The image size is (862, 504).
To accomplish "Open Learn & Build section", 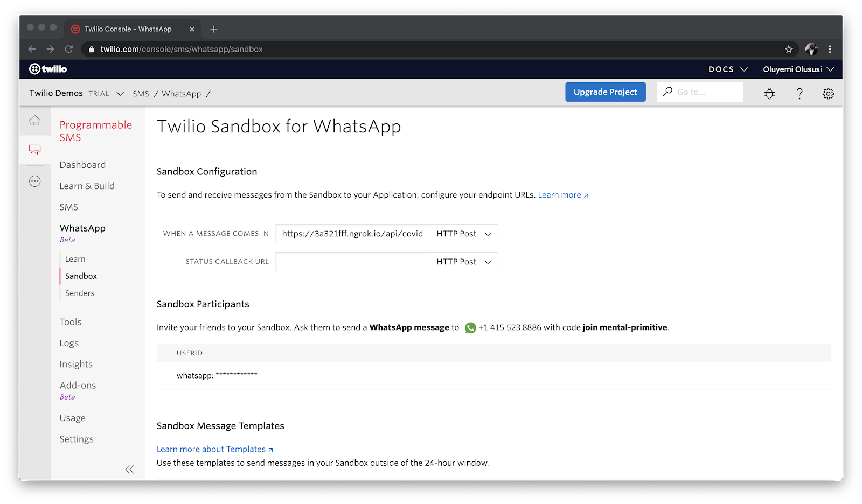I will tap(87, 186).
